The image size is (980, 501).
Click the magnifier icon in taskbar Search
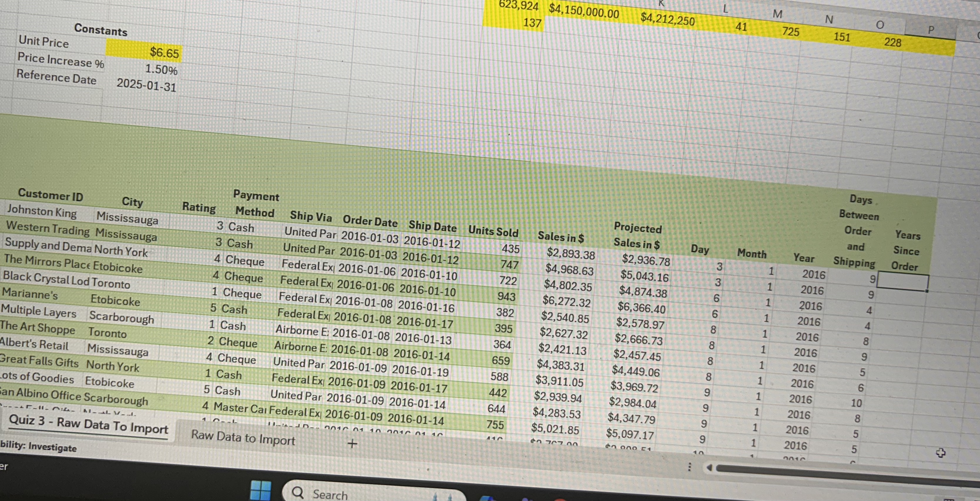click(x=298, y=492)
